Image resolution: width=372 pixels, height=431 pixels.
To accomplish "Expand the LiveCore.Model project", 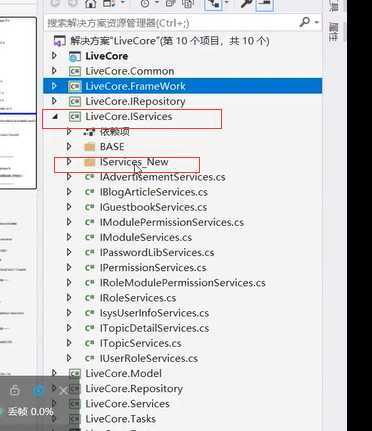I will coord(54,373).
